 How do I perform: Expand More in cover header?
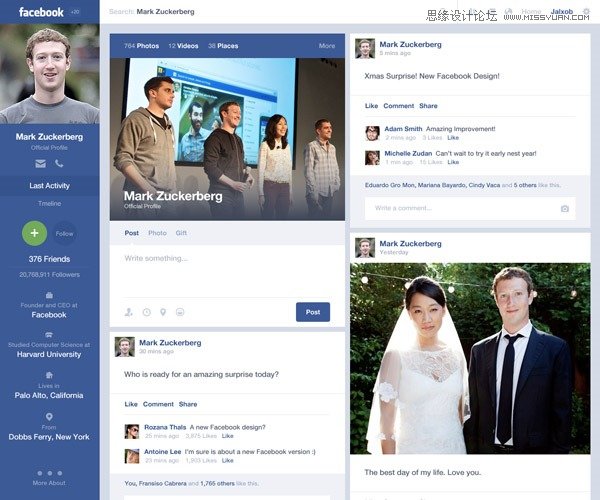click(x=327, y=46)
